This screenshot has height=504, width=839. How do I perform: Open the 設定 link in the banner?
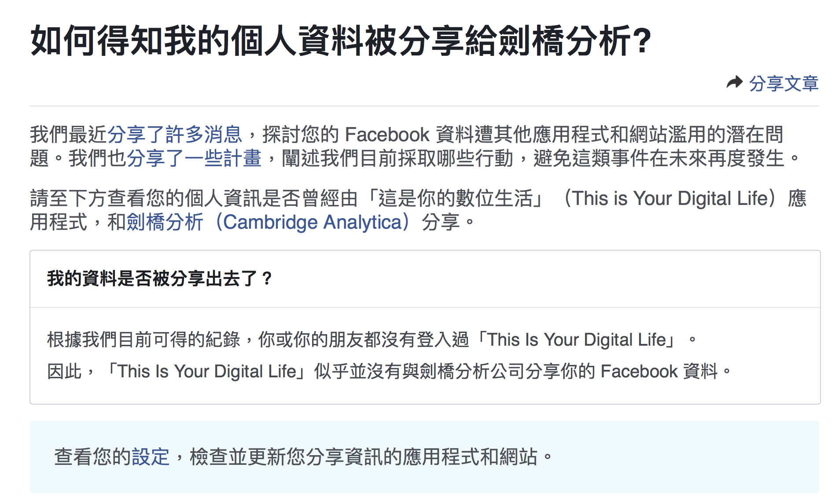[150, 457]
